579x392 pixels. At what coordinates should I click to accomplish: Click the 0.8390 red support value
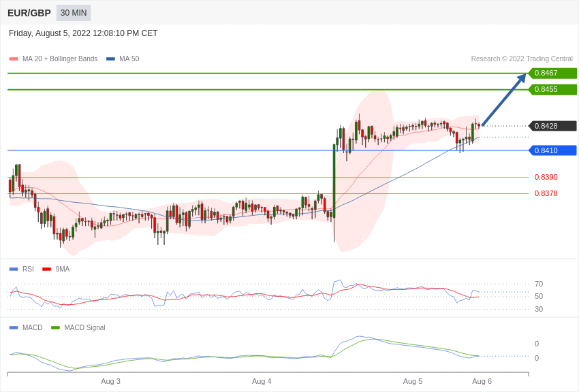546,177
